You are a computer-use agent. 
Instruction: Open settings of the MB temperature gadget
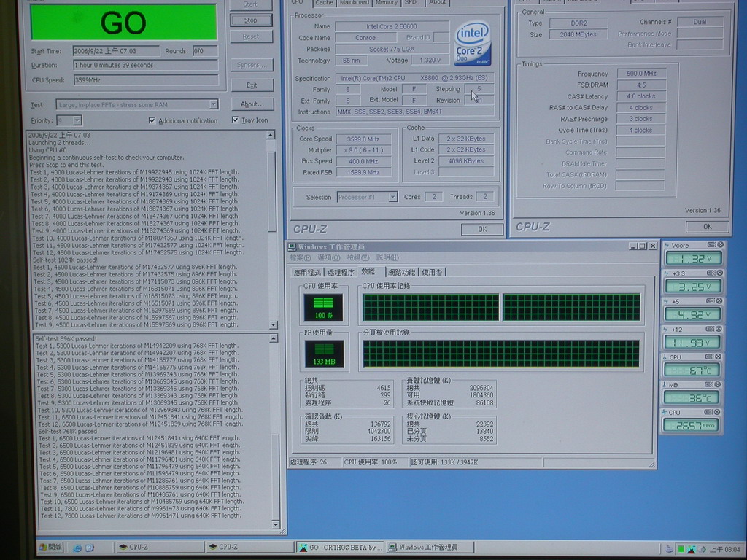[709, 384]
